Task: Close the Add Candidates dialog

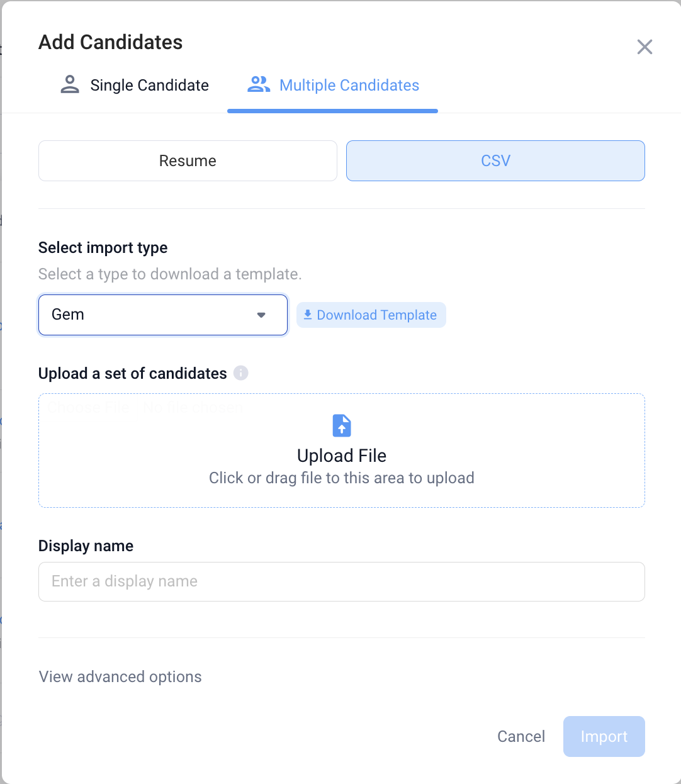Action: point(644,47)
